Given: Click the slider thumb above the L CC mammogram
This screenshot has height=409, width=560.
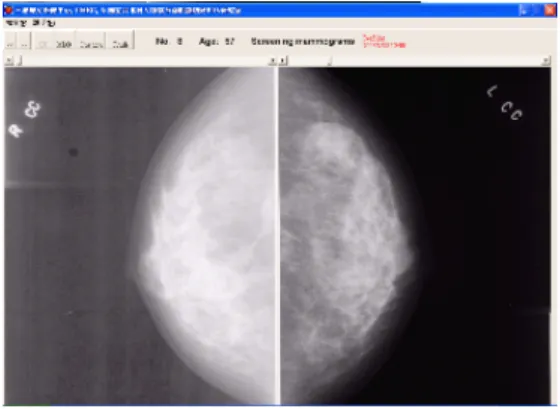Looking at the screenshot, I should (x=330, y=61).
